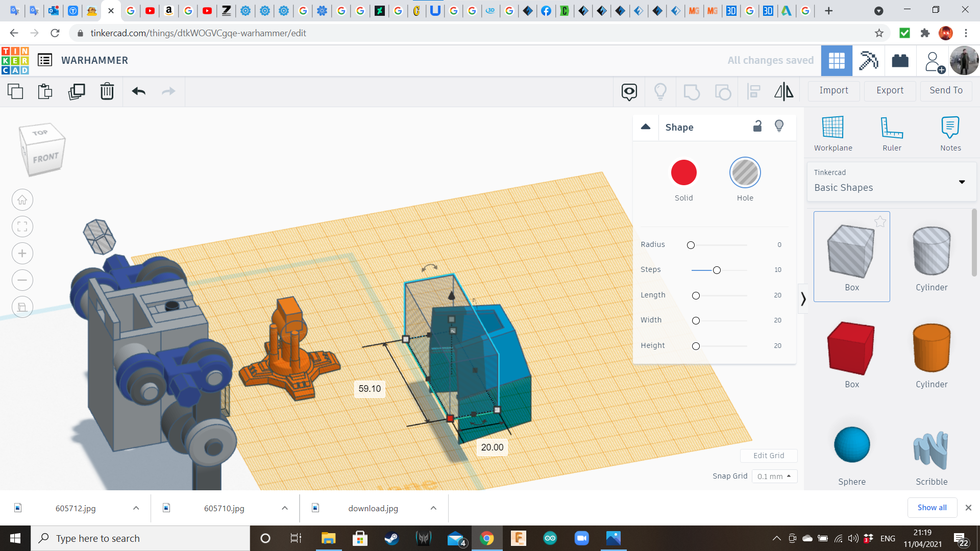Click the Align objects icon
The image size is (980, 551).
click(753, 91)
